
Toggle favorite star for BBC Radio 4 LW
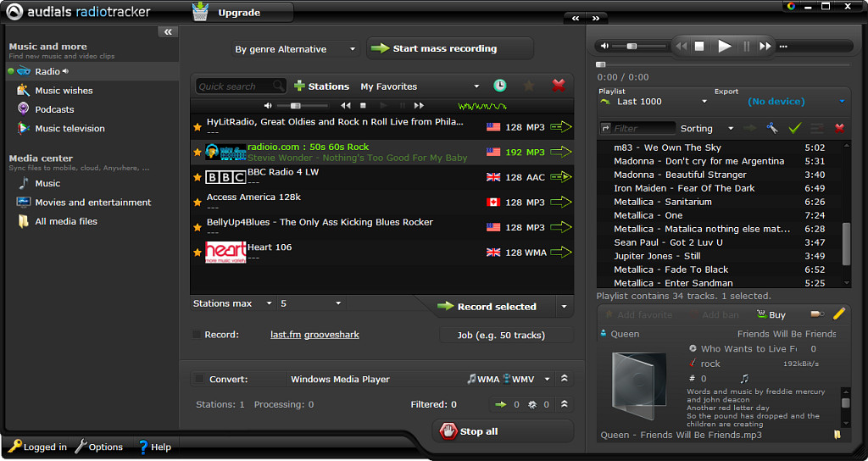197,178
